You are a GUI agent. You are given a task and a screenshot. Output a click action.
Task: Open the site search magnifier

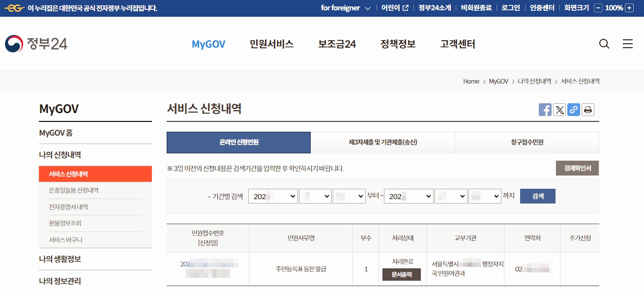pyautogui.click(x=604, y=44)
